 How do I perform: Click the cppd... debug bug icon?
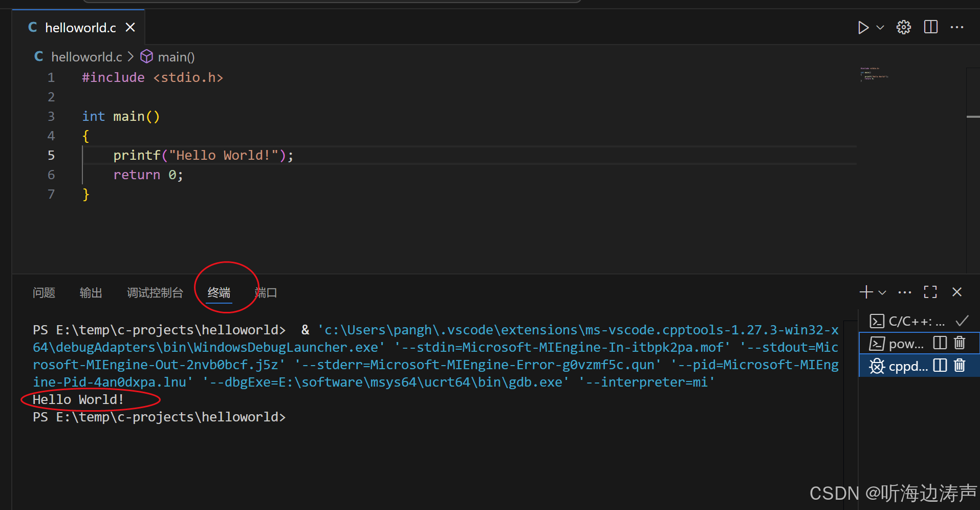tap(877, 366)
